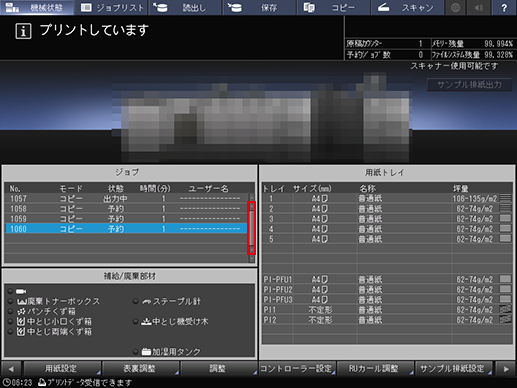This screenshot has width=517, height=388.
Task: Select PI-PFU1 tray row
Action: (x=387, y=279)
